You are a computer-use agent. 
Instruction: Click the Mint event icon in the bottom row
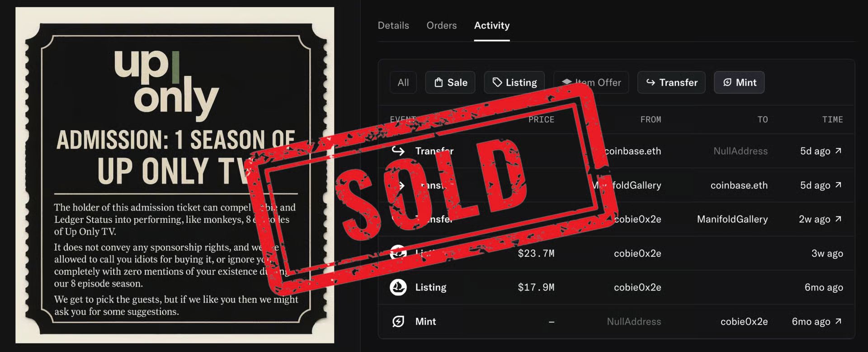pos(398,321)
